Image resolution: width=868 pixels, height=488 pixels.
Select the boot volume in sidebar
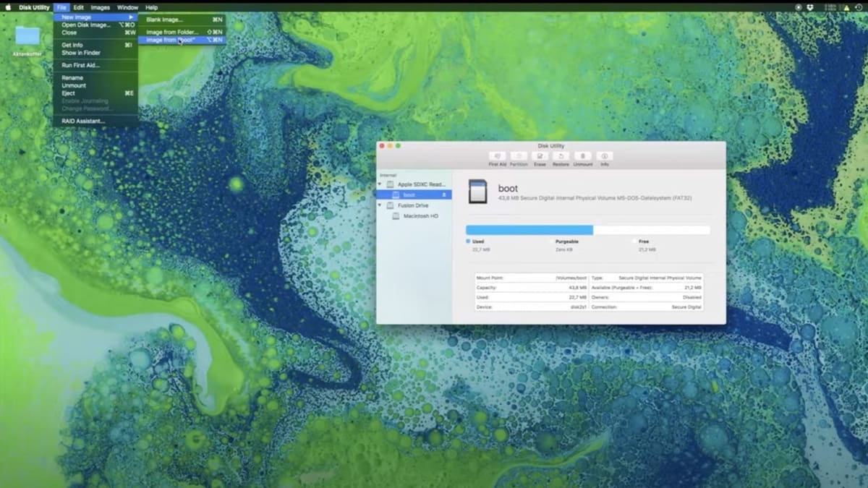[x=414, y=194]
